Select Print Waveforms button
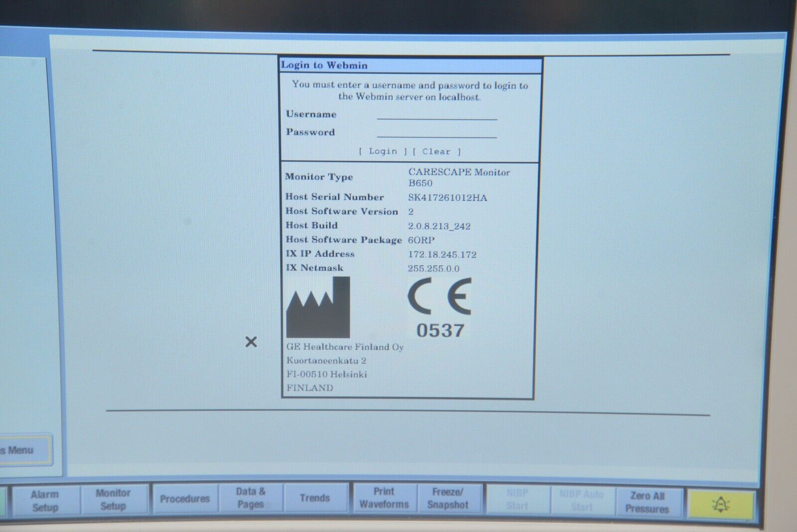The height and width of the screenshot is (532, 797). (x=384, y=498)
